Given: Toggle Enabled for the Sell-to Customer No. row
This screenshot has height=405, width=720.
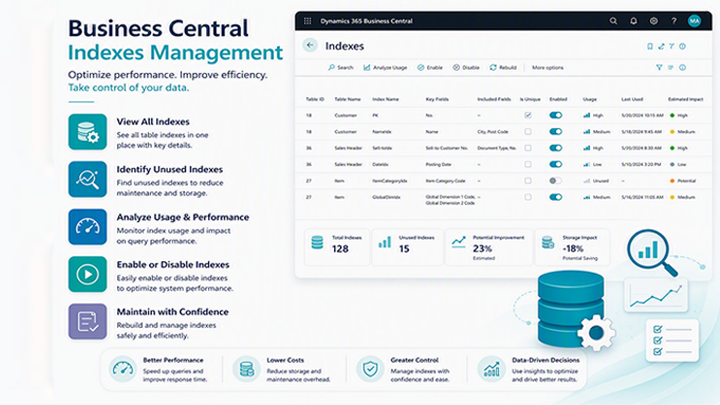Looking at the screenshot, I should tap(556, 148).
